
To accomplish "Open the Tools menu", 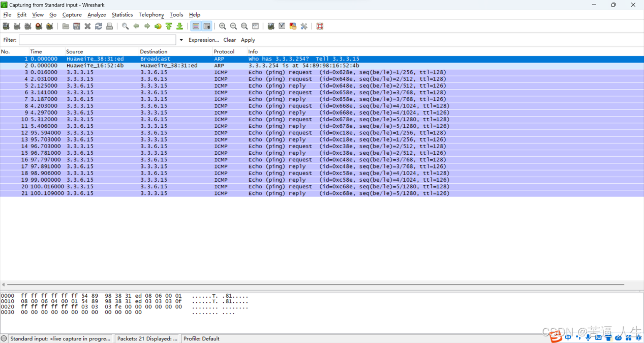I will coord(176,15).
